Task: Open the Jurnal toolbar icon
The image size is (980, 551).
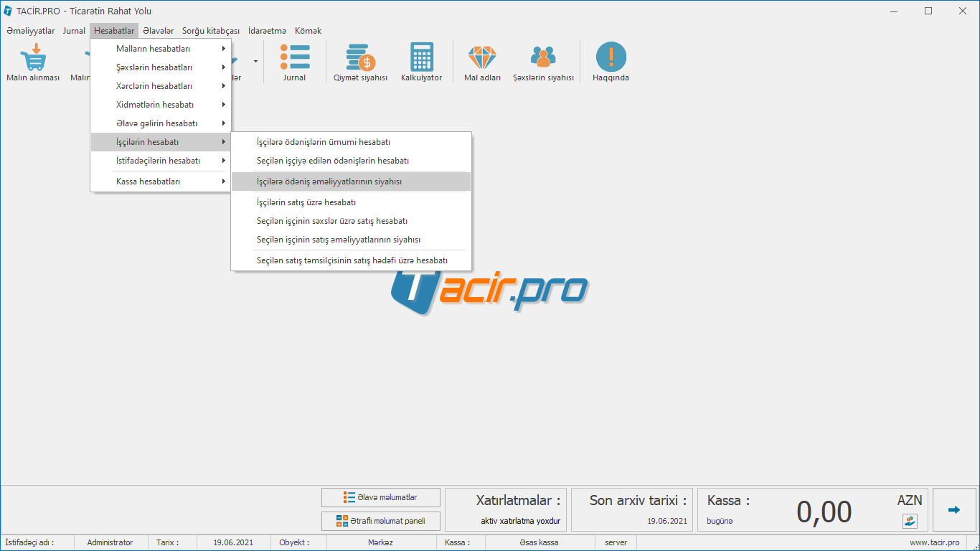Action: coord(294,57)
